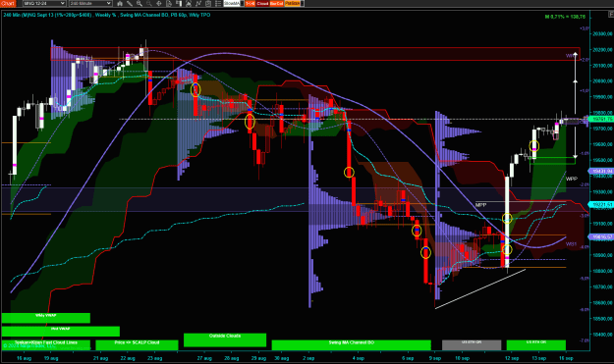
Task: Click the WPP pivot label
Action: pos(572,179)
